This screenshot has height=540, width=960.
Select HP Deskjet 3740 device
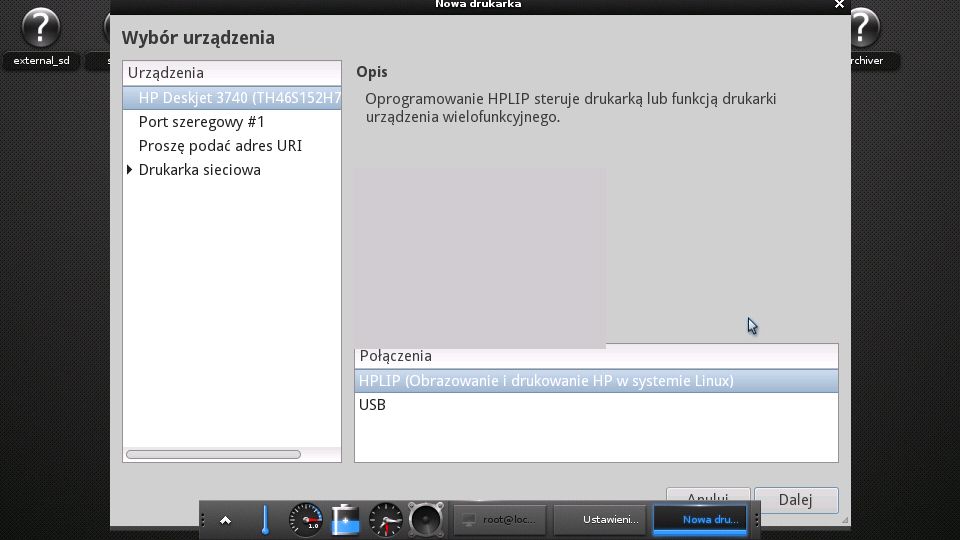pos(232,98)
